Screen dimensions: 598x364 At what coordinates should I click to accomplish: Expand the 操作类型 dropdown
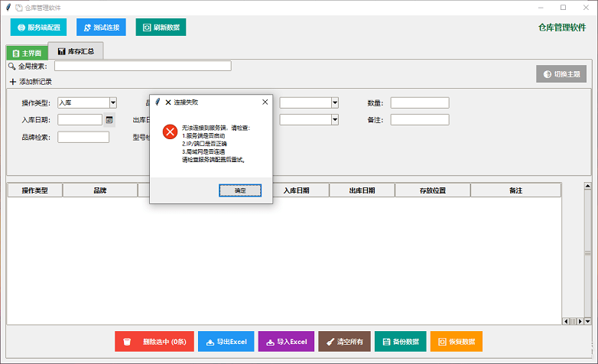point(113,102)
